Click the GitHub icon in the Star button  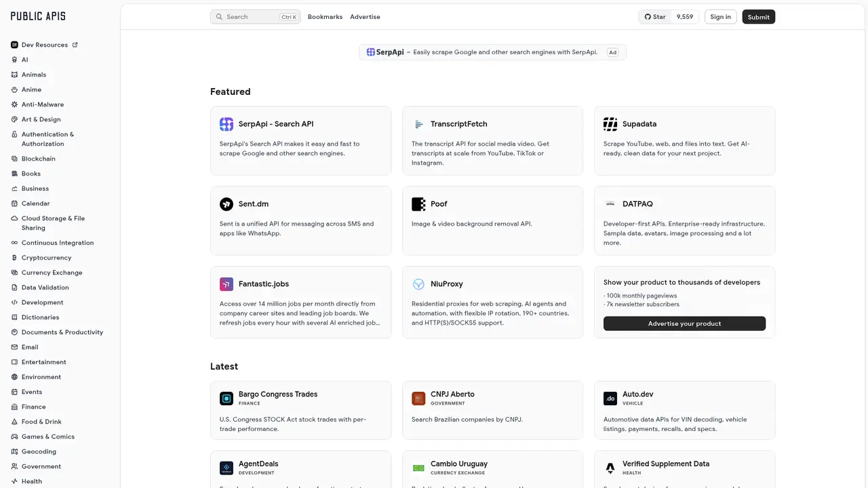[x=648, y=17]
